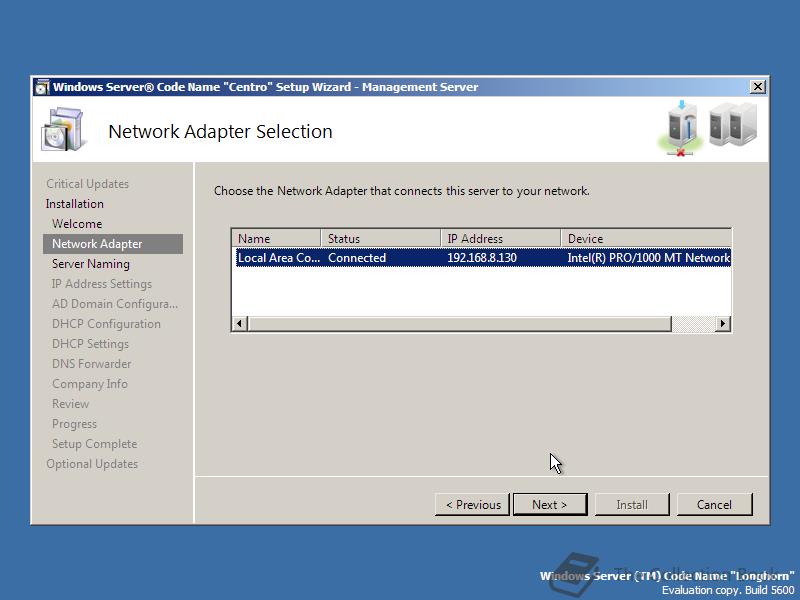Viewport: 800px width, 600px height.
Task: Cancel the setup wizard
Action: (x=714, y=505)
